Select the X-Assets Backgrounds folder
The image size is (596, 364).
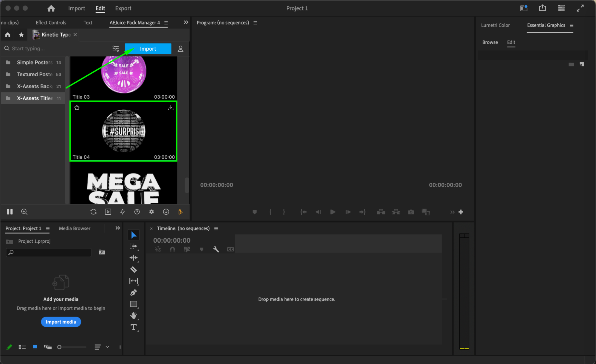[x=34, y=86]
